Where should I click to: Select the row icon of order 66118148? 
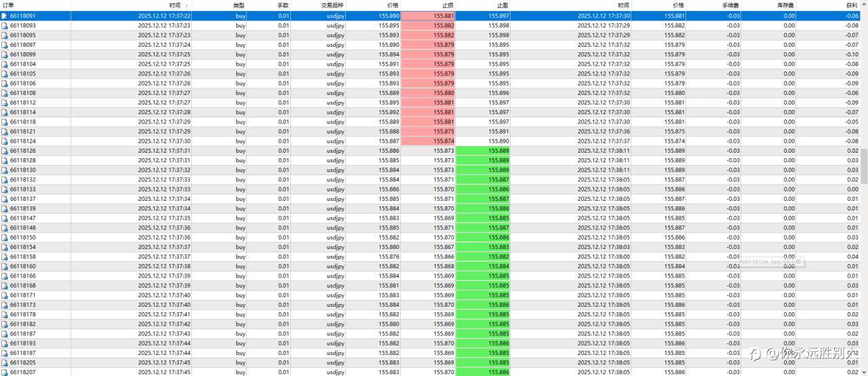[x=4, y=228]
